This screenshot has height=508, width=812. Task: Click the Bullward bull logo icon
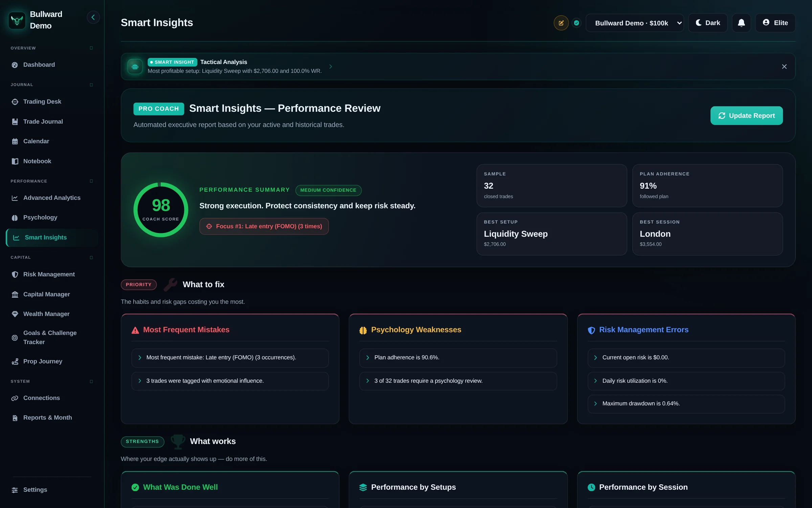17,20
